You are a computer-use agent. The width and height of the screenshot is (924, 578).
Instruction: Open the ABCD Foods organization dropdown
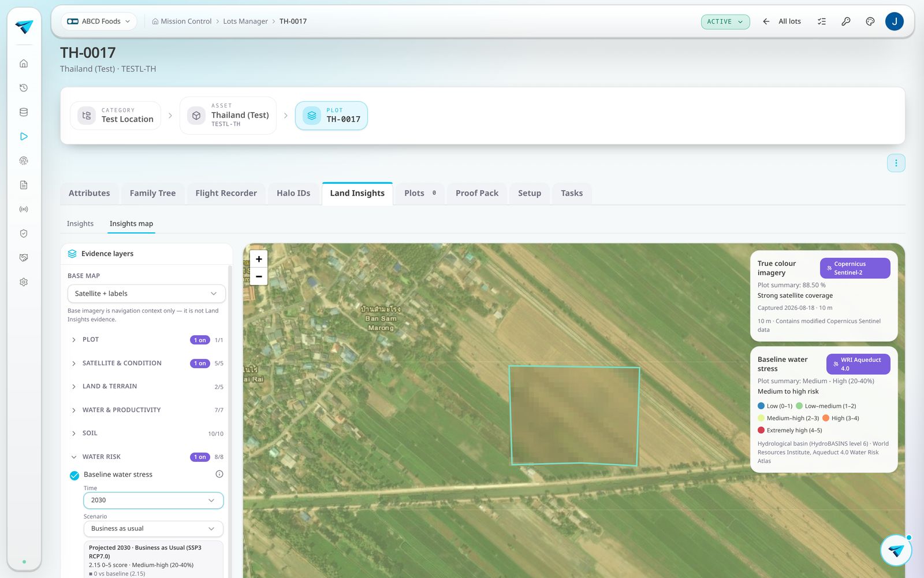(x=98, y=21)
